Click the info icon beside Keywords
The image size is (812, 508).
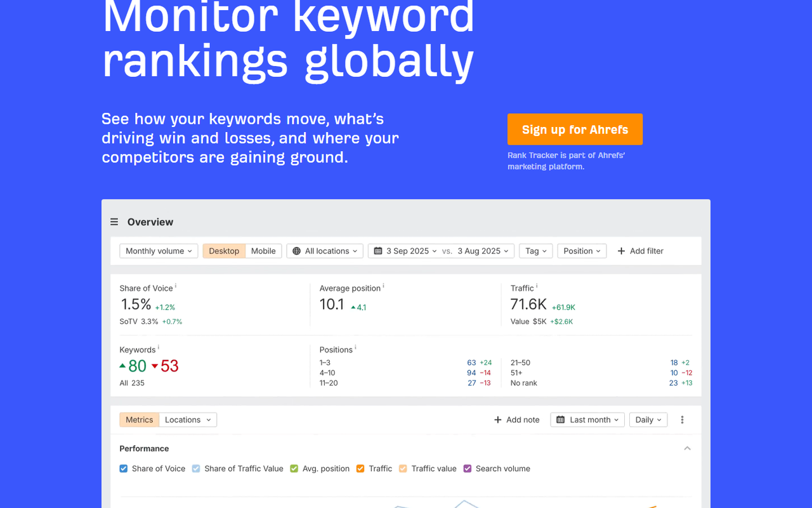coord(159,347)
